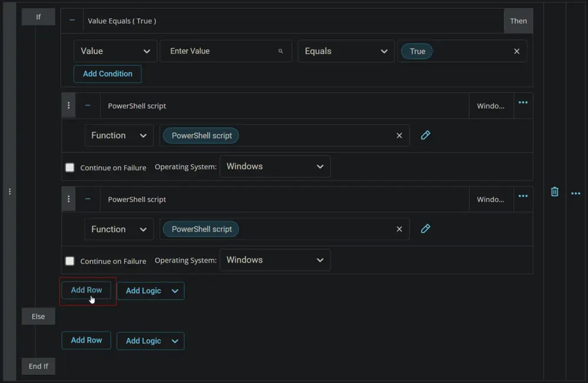Click the Windo... label on second script row
588x383 pixels.
click(x=490, y=199)
